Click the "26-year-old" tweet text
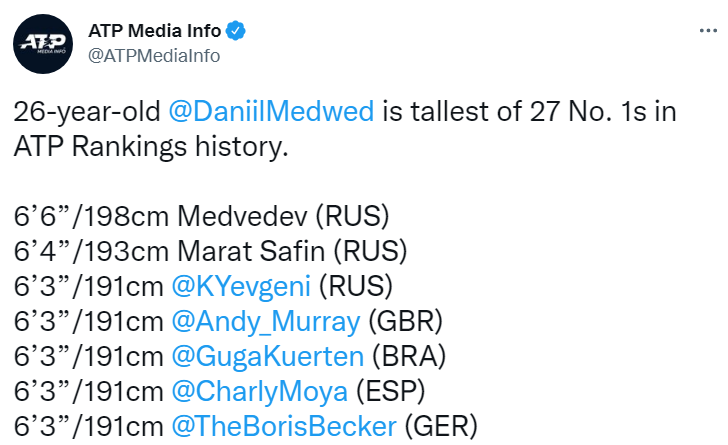 point(87,111)
